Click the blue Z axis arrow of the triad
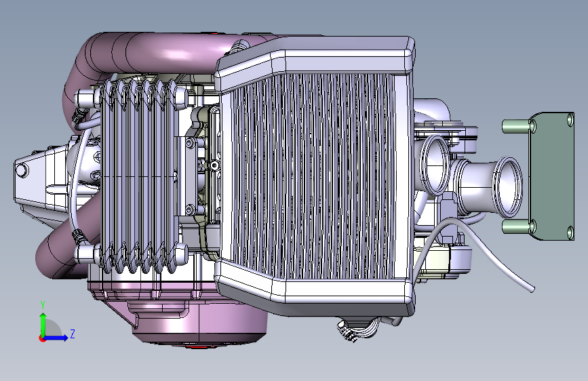Viewport: 588px width, 381px height. coord(56,338)
